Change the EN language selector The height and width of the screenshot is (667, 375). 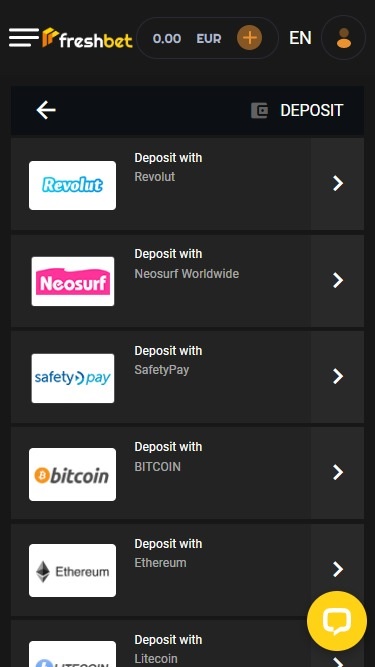[300, 38]
